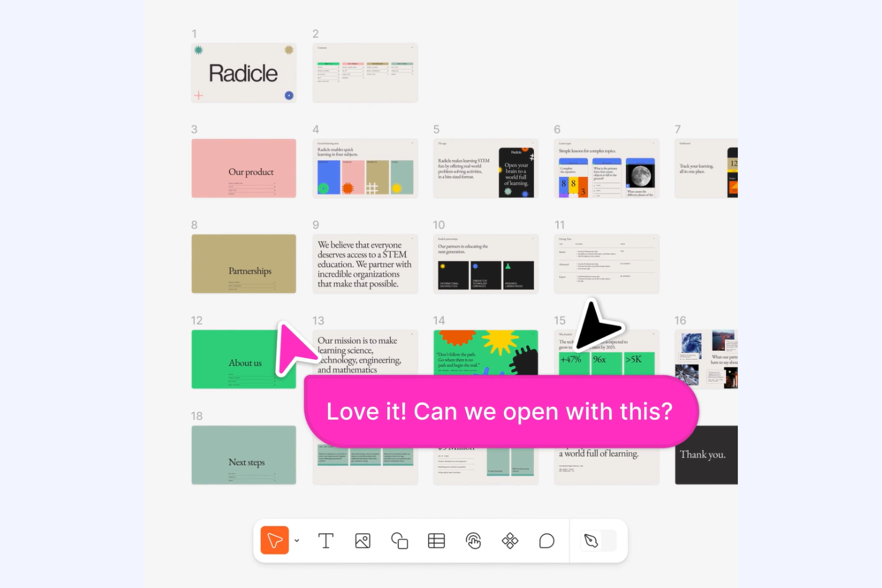Select the Shapes tool
Viewport: 882px width, 588px height.
click(399, 541)
